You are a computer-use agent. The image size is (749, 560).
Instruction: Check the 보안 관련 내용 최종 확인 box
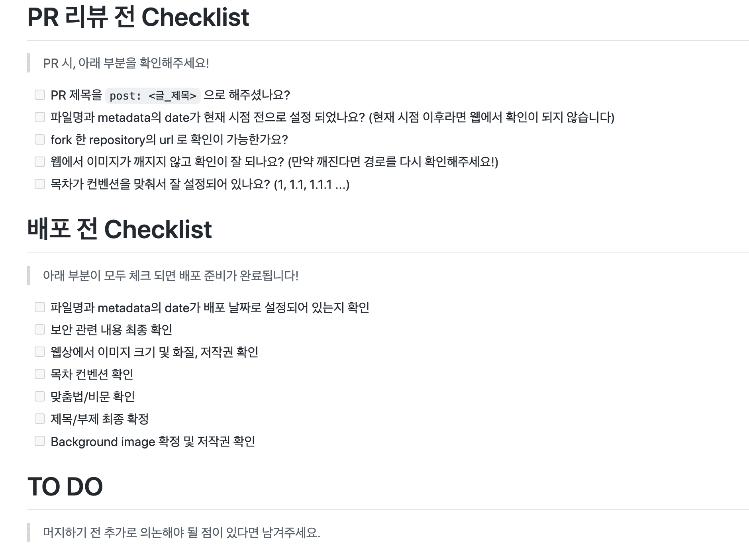(40, 329)
